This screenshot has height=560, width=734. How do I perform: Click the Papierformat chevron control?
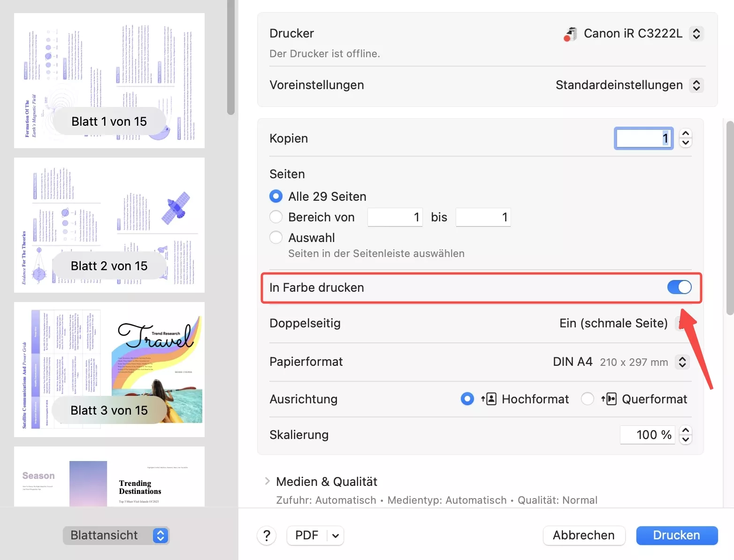tap(682, 362)
